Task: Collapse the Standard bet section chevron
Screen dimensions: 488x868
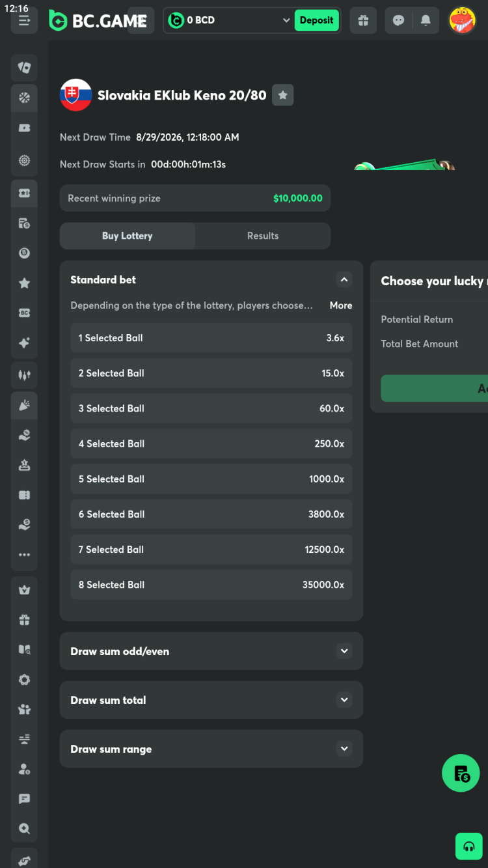Action: (344, 280)
